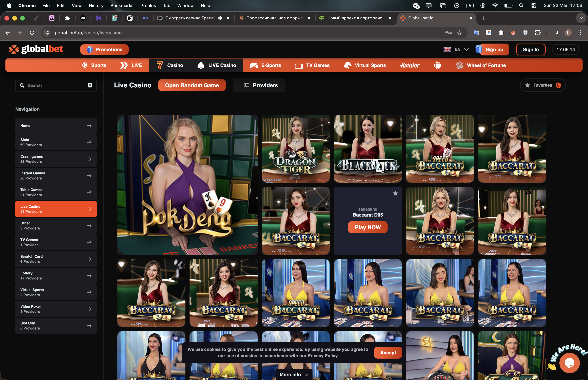The image size is (588, 380).
Task: Mute the tab playing audio
Action: 220,18
